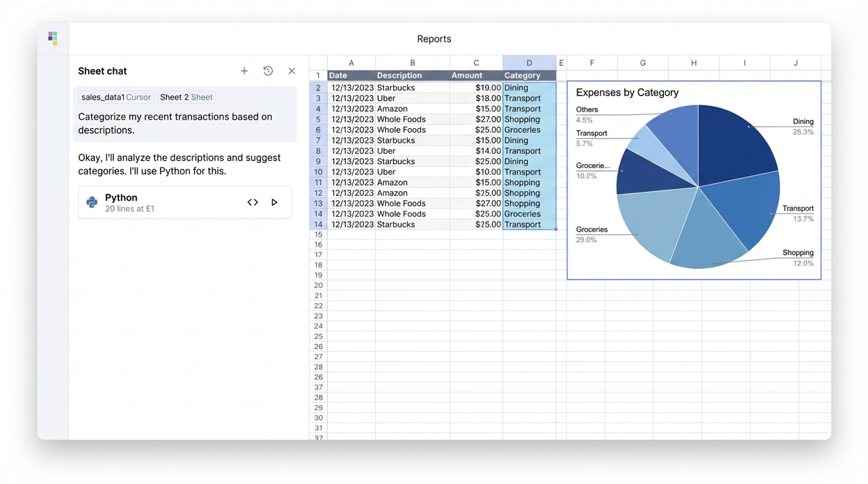Open the Python 20 lines code card
868x484 pixels.
pos(185,203)
